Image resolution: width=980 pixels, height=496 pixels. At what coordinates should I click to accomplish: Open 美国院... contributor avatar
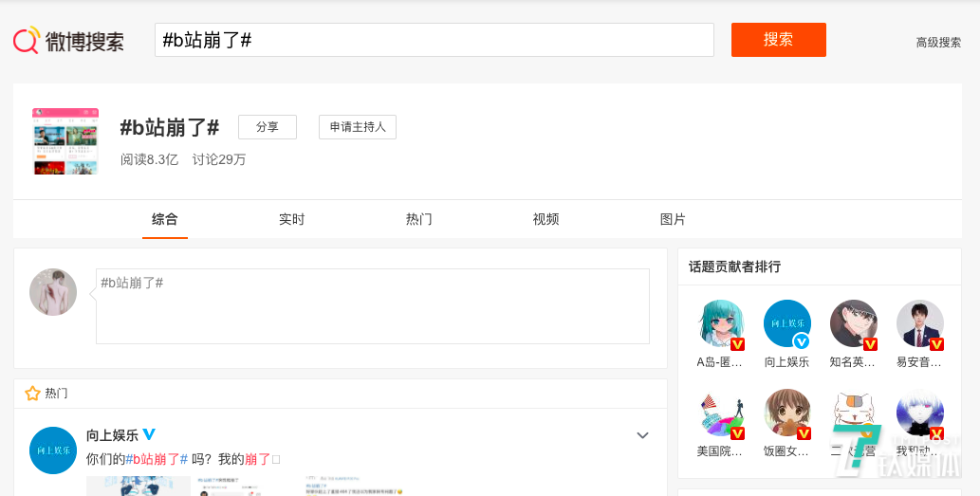721,413
